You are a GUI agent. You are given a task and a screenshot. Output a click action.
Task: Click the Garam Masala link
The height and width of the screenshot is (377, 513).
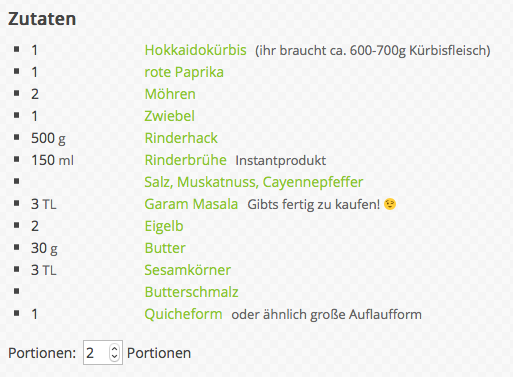click(x=191, y=204)
